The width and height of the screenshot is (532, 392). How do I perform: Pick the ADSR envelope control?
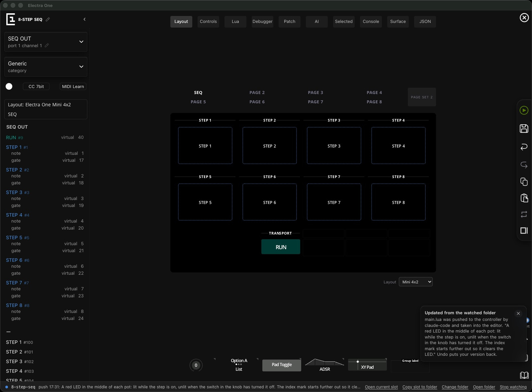point(324,365)
